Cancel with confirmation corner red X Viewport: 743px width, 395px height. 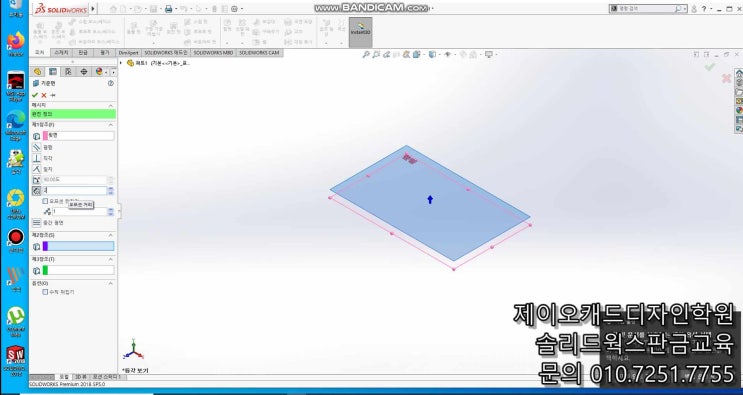tap(726, 78)
